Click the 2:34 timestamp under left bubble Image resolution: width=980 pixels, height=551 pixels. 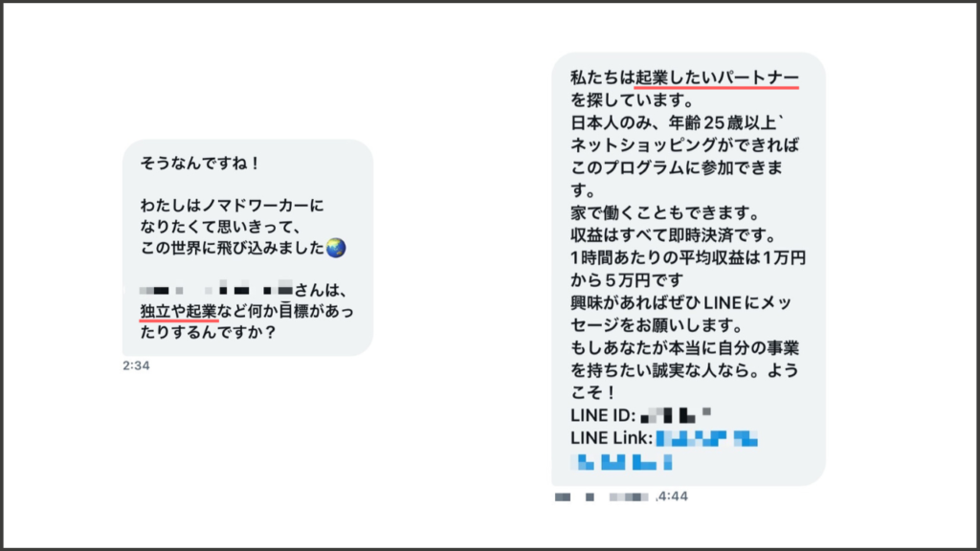136,365
